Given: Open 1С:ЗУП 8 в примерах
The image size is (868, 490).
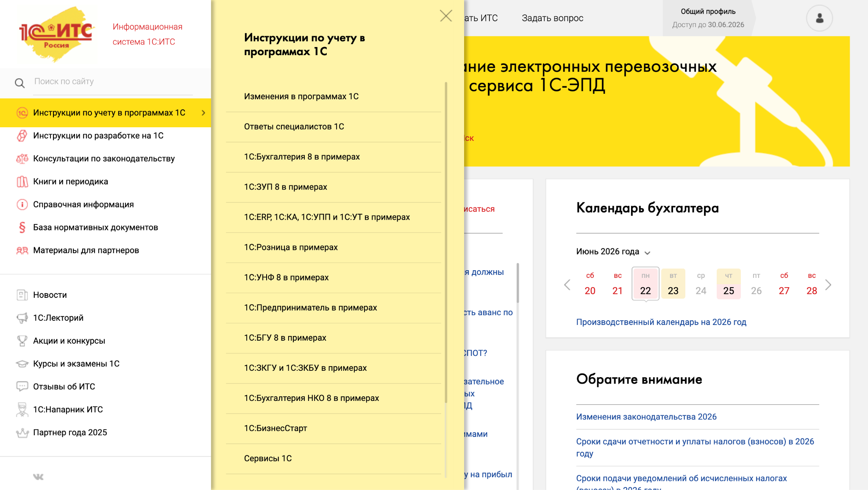Looking at the screenshot, I should click(334, 187).
